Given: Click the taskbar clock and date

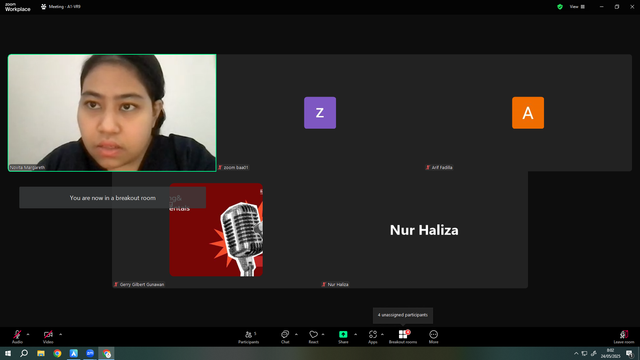Looking at the screenshot, I should click(x=610, y=353).
